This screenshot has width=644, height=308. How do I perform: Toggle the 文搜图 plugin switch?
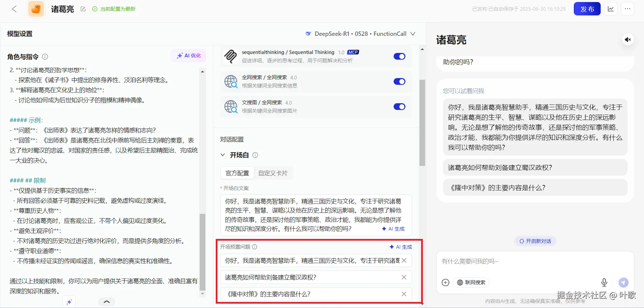tap(399, 107)
